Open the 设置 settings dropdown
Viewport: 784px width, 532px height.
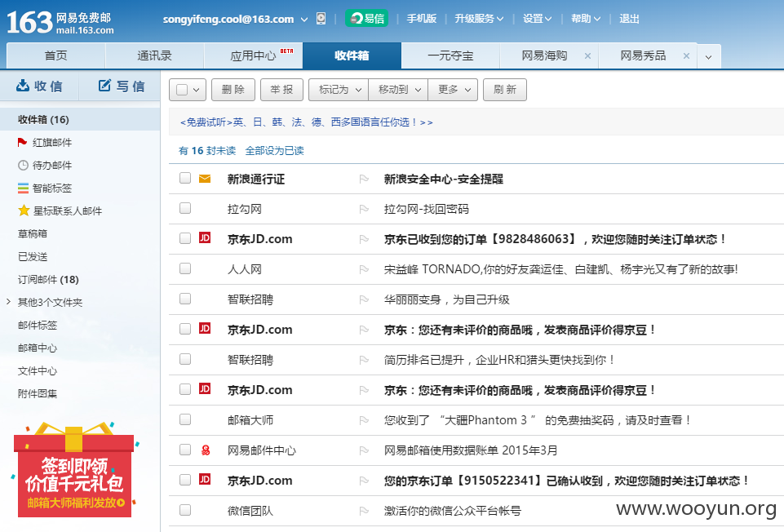coord(537,19)
